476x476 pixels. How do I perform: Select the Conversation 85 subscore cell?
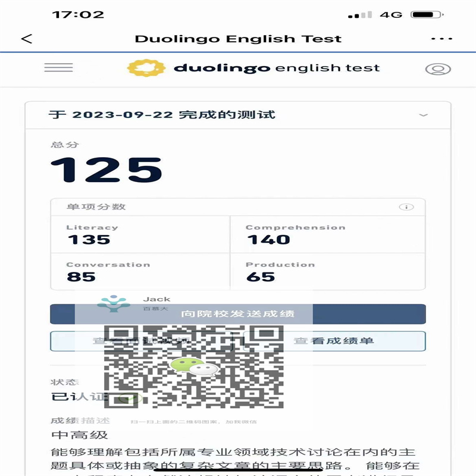pos(140,271)
